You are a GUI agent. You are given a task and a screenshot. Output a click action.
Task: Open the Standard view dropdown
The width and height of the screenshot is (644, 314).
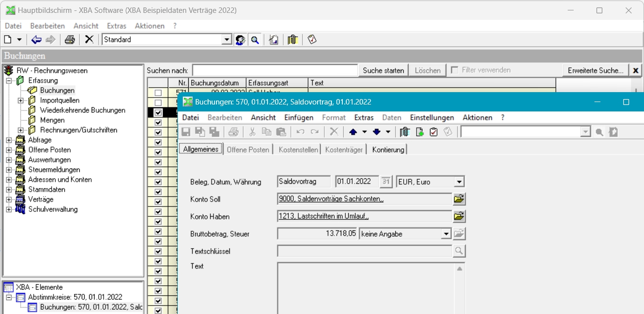pos(227,40)
